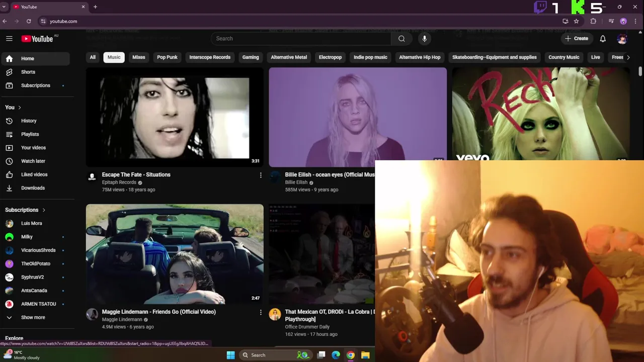
Task: Open the account avatar menu
Action: point(622,39)
